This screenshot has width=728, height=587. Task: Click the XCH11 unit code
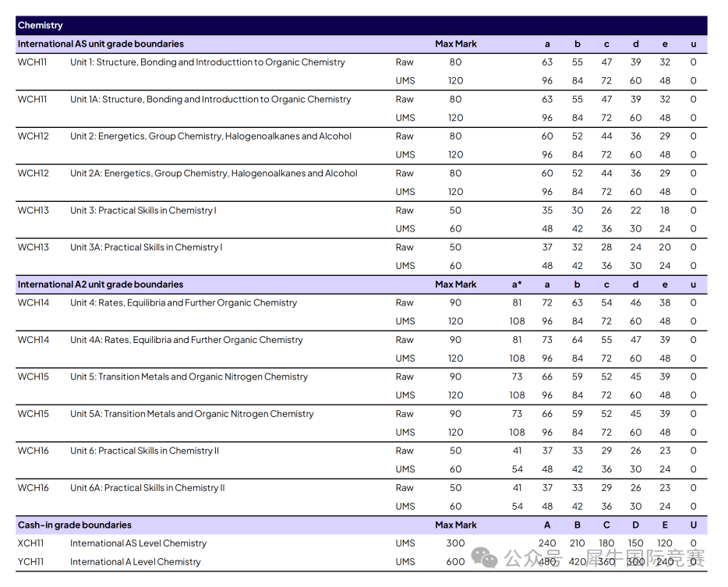(31, 543)
